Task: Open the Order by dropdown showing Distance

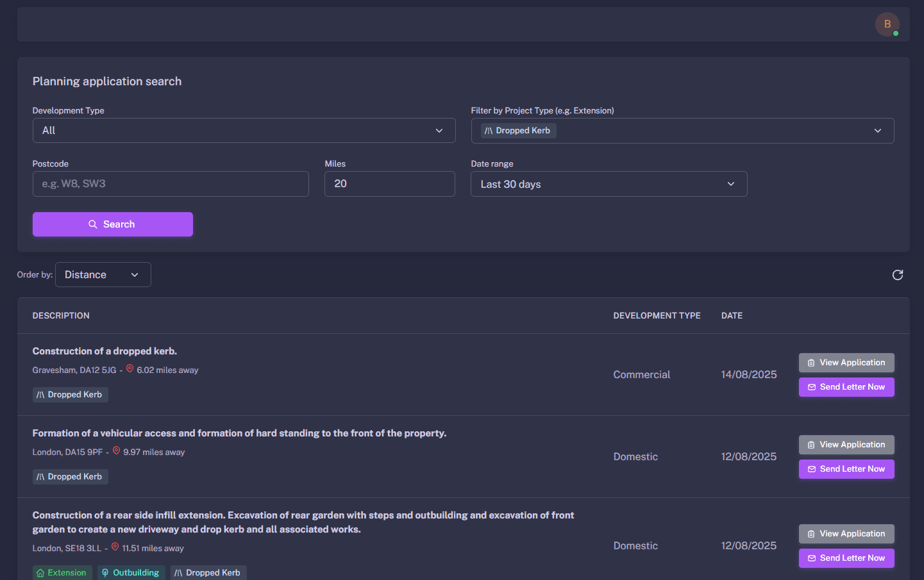Action: point(103,274)
